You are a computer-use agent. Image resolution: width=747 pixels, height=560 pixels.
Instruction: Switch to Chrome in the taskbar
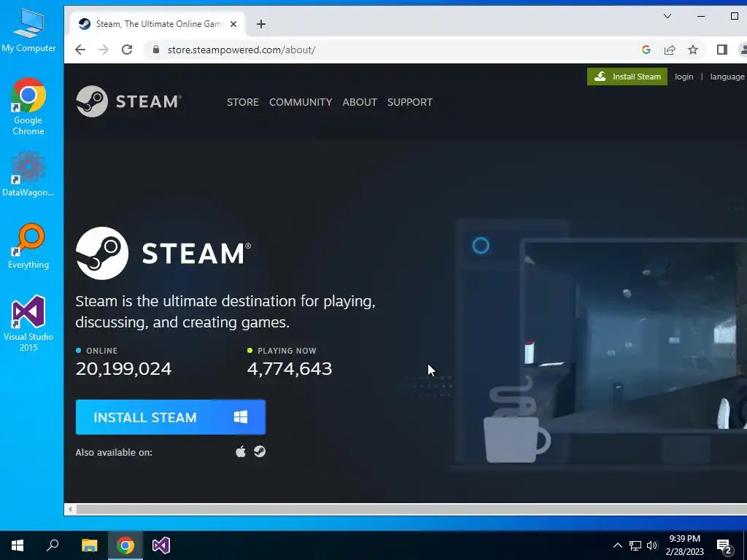(x=125, y=545)
